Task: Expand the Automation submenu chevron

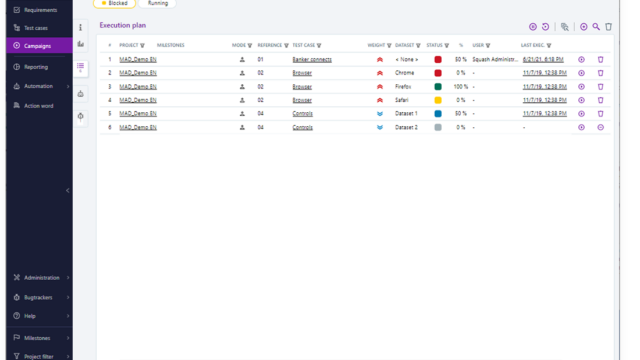Action: (68, 86)
